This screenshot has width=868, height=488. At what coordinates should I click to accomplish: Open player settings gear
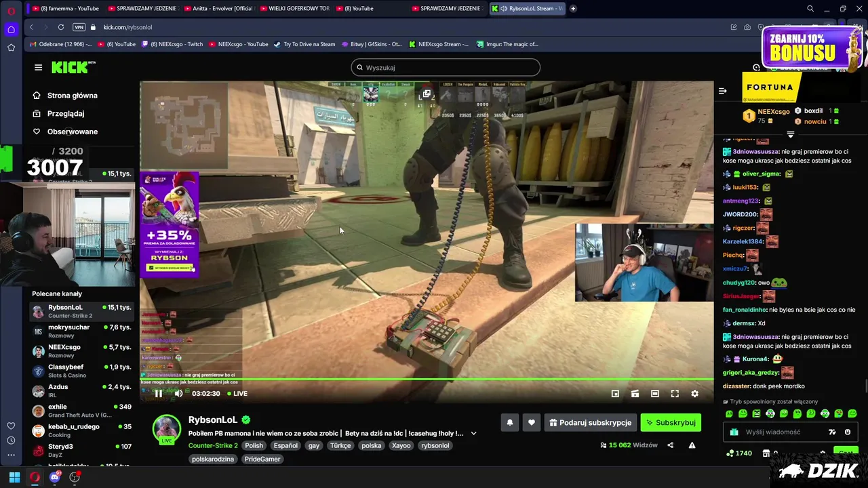(x=694, y=393)
